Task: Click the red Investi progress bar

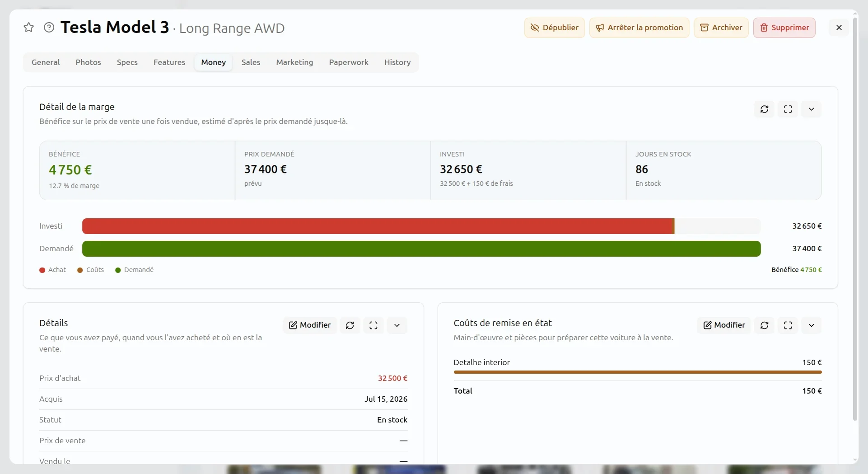Action: [x=378, y=226]
